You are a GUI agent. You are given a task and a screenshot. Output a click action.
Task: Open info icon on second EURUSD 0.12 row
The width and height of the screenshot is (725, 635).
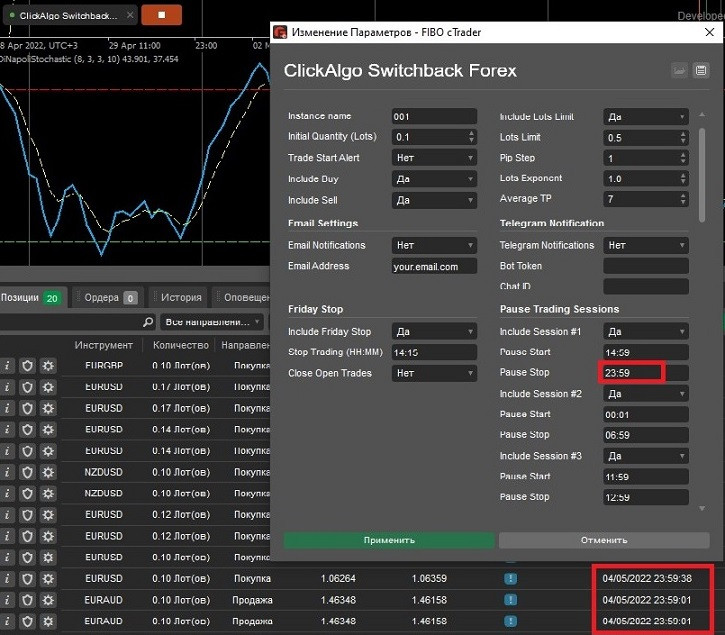tap(7, 536)
